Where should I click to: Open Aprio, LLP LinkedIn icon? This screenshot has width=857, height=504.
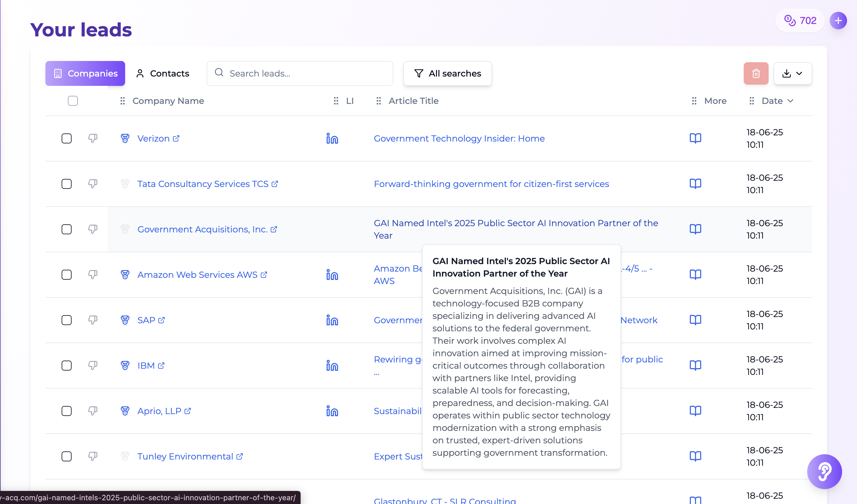click(x=332, y=411)
